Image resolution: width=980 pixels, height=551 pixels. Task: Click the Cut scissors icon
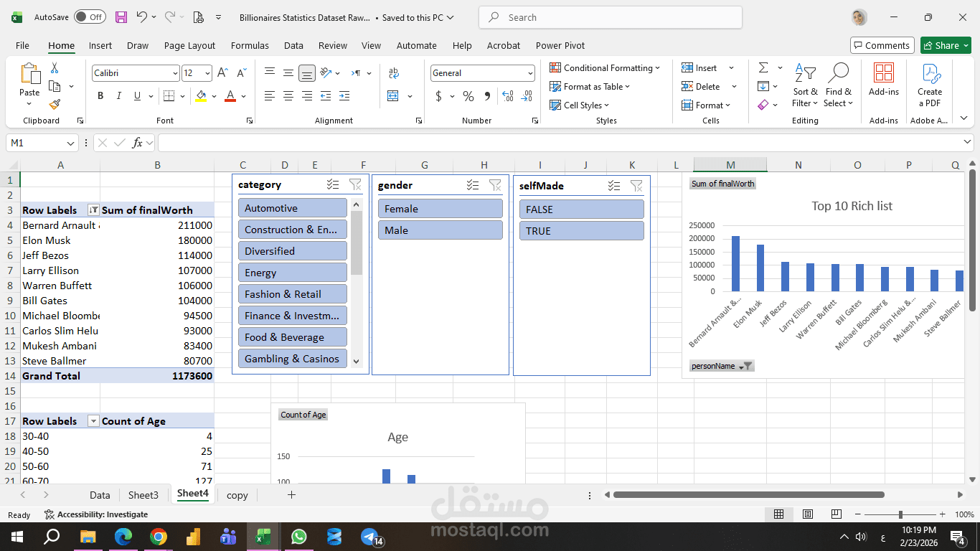coord(55,68)
